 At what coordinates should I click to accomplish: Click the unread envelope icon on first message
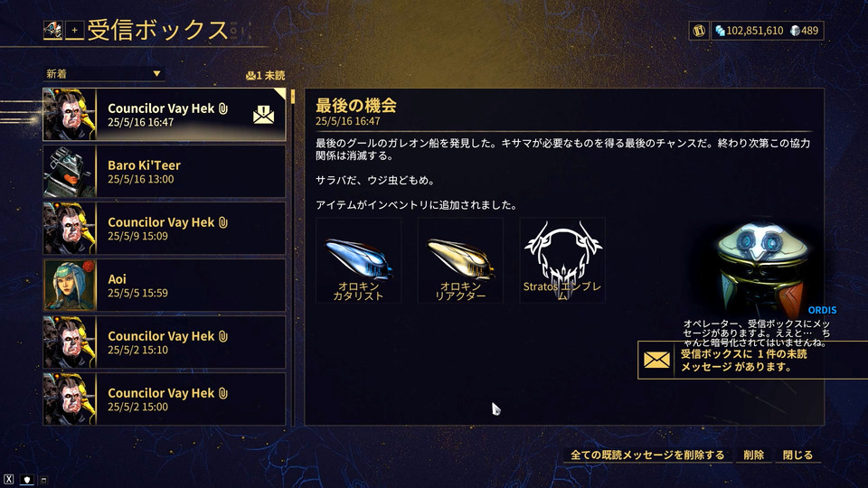click(x=263, y=115)
